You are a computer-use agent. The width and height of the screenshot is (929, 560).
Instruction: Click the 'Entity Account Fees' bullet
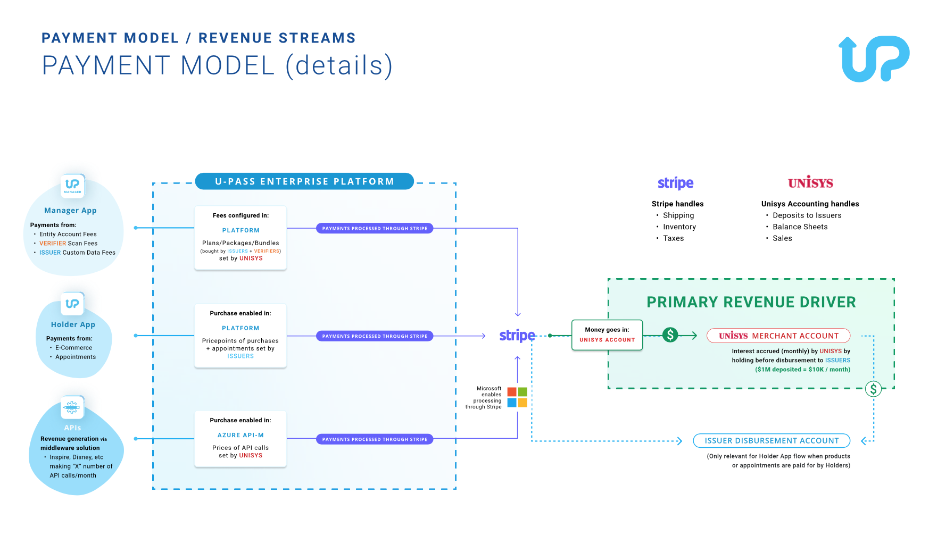[68, 234]
